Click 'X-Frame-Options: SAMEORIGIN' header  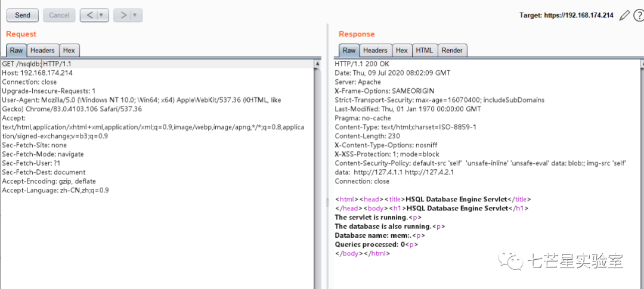point(385,91)
